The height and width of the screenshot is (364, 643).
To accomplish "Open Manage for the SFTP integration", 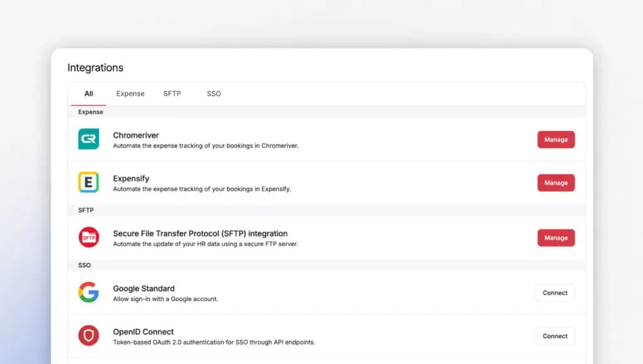I will point(556,238).
